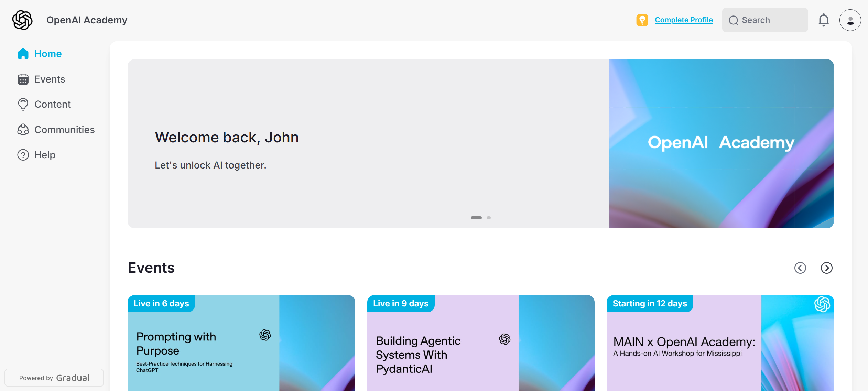Click A Hands-on AI Workshop for Mississippi subtitle

(x=677, y=353)
